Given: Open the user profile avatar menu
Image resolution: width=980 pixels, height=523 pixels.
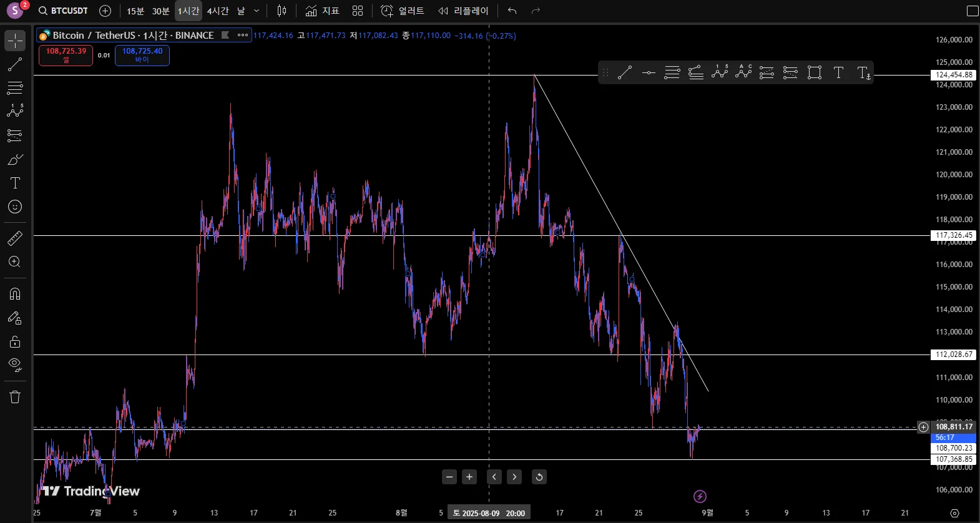Looking at the screenshot, I should [x=15, y=11].
